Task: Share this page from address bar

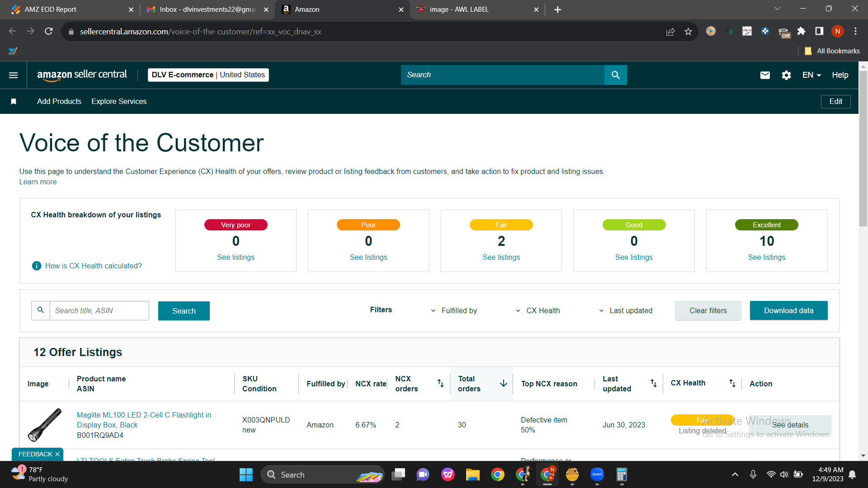Action: [670, 31]
